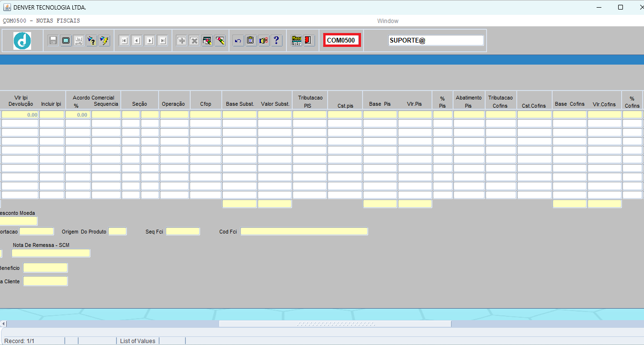Viewport: 644px width, 345px height.
Task: Jump to the last record
Action: tap(163, 41)
